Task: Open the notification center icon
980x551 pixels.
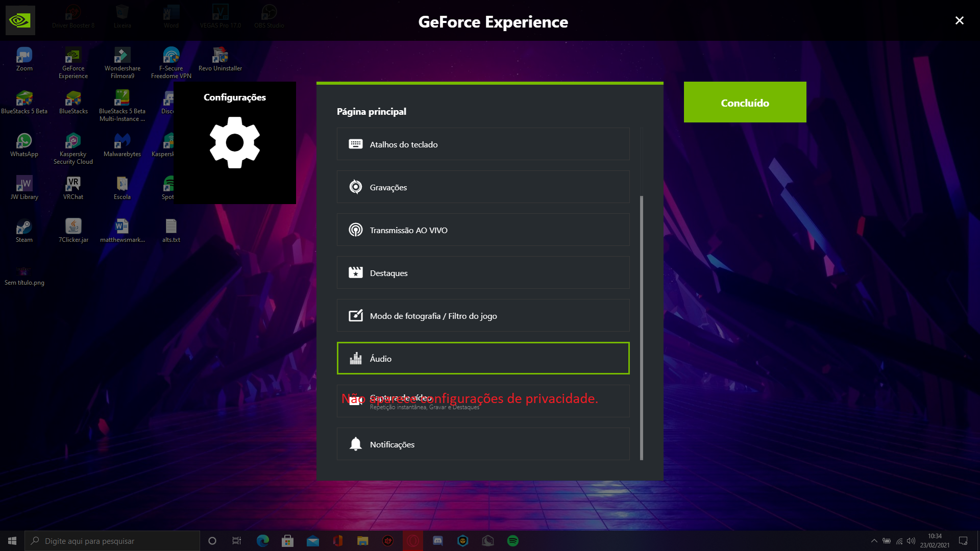Action: [x=963, y=541]
